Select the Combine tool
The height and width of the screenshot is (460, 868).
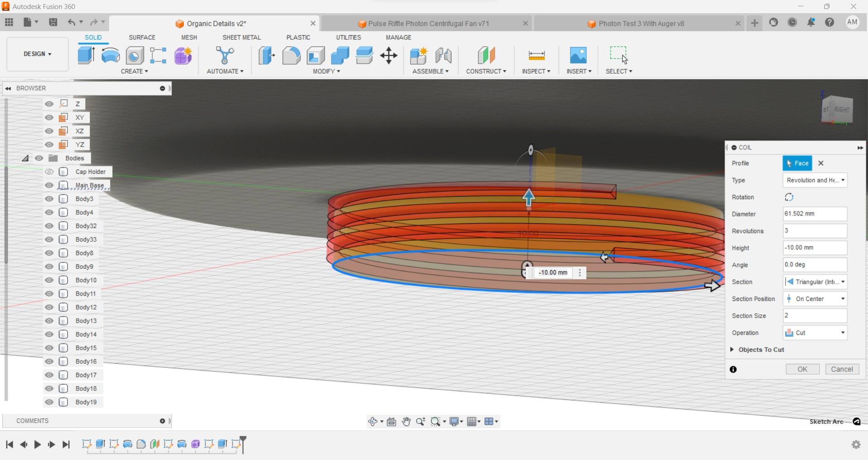pyautogui.click(x=340, y=56)
